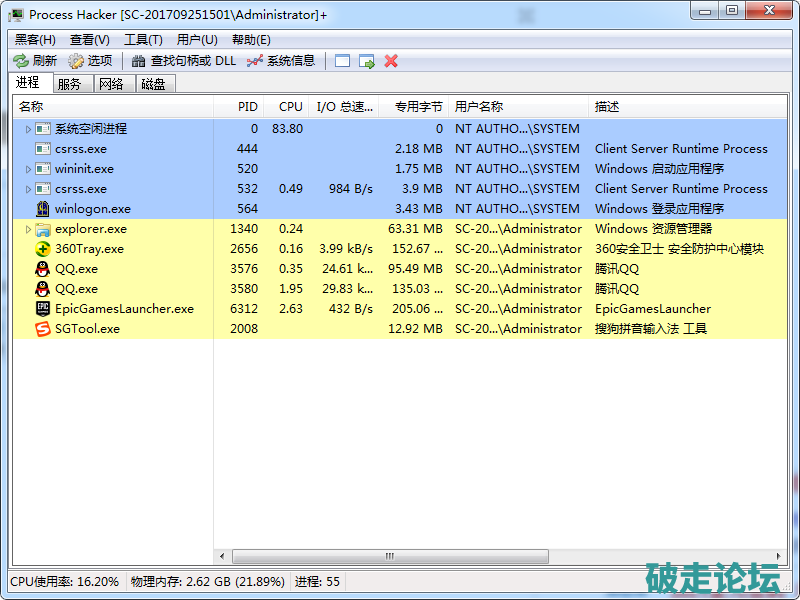The height and width of the screenshot is (600, 800).
Task: Select the 360Tray.exe process icon
Action: point(43,249)
